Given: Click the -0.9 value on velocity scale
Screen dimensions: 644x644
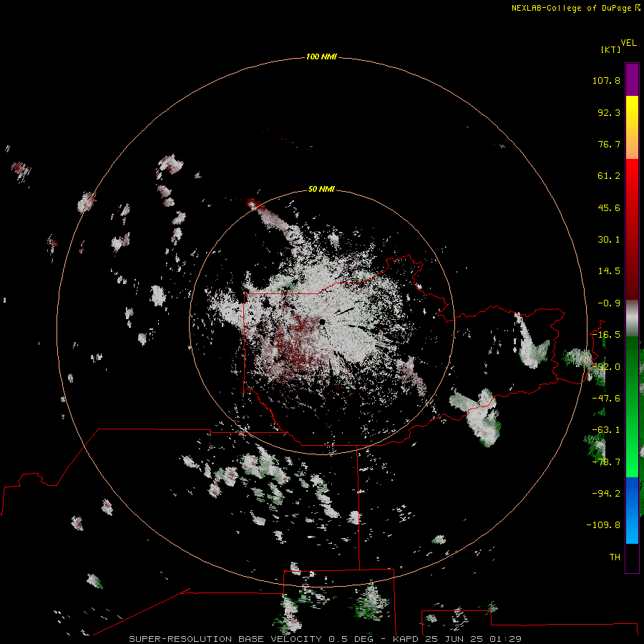Looking at the screenshot, I should point(609,303).
